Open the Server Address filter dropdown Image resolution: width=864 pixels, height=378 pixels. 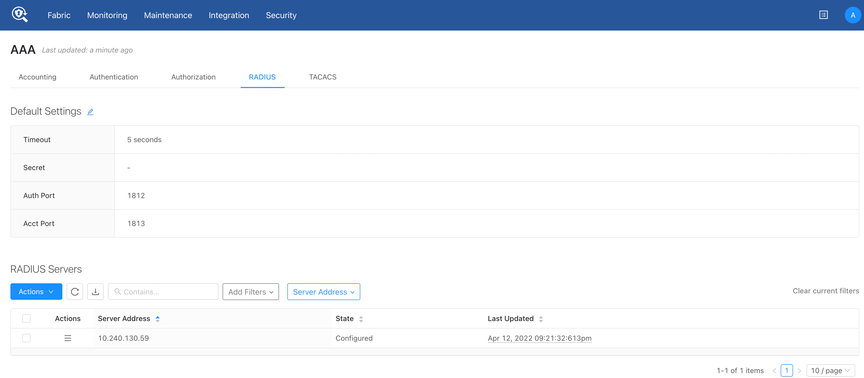click(323, 292)
